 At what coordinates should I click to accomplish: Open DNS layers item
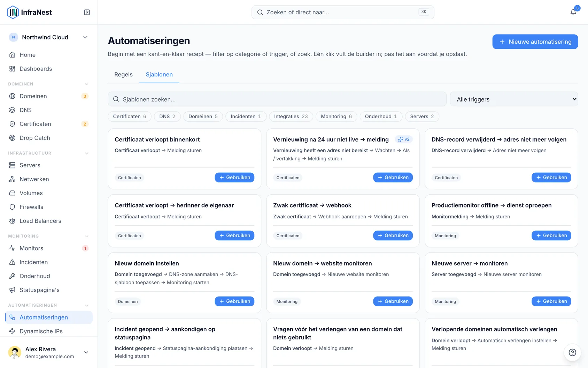click(x=49, y=110)
